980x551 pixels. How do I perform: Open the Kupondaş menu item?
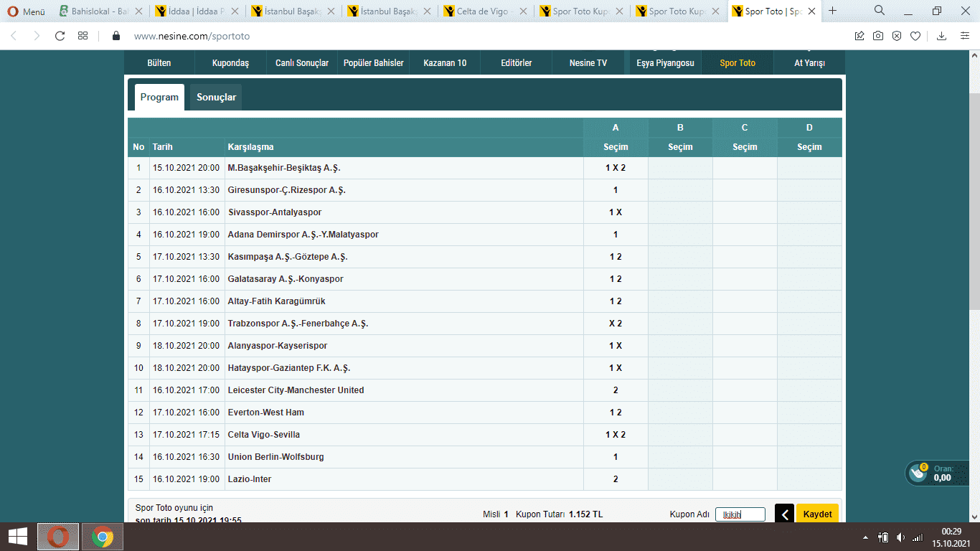[230, 63]
